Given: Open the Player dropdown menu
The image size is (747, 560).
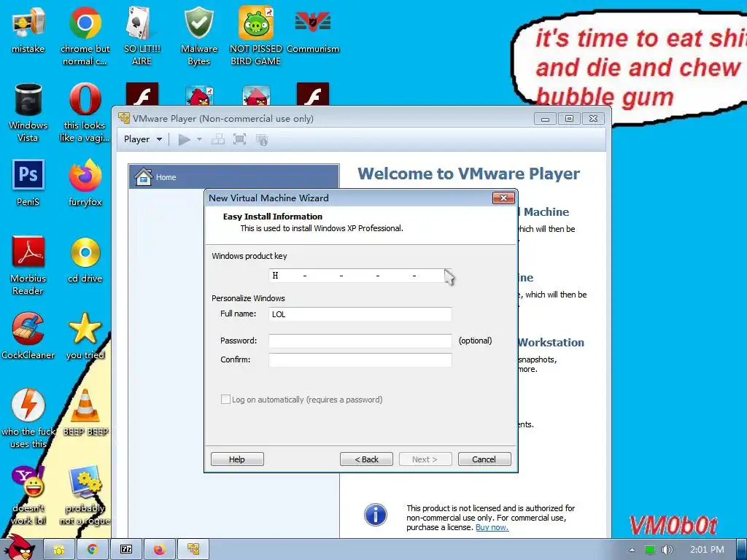Looking at the screenshot, I should (x=142, y=139).
